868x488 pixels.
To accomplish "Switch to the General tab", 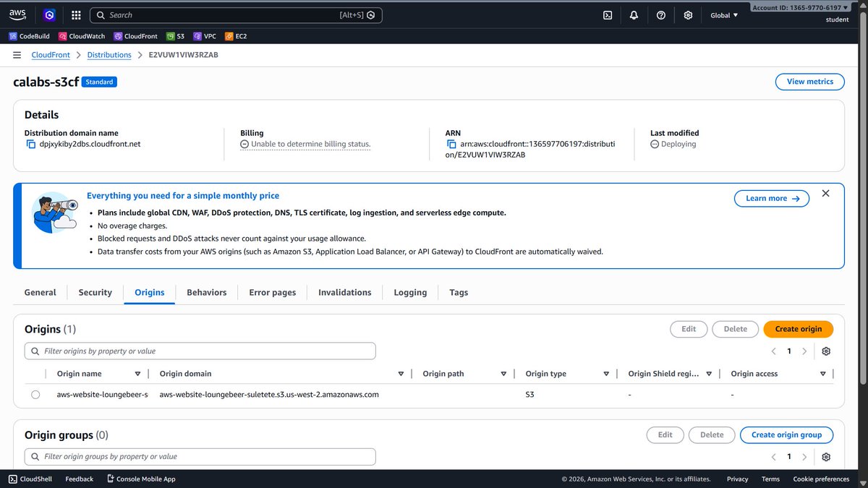I will pos(40,292).
